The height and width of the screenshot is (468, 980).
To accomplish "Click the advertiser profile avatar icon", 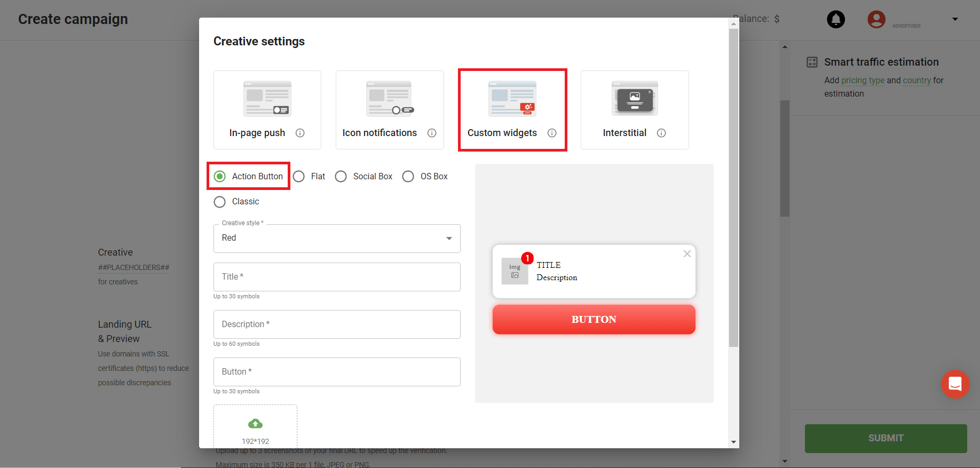I will click(x=876, y=19).
